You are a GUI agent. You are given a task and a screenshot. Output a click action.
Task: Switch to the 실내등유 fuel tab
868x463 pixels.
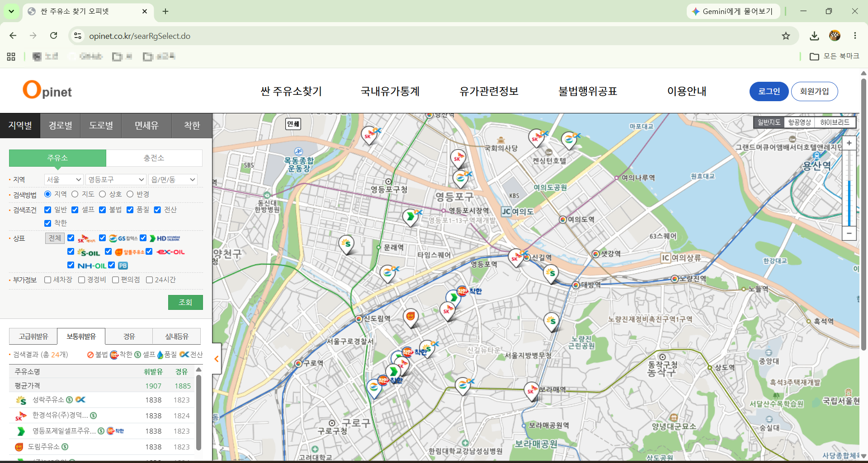(x=177, y=337)
